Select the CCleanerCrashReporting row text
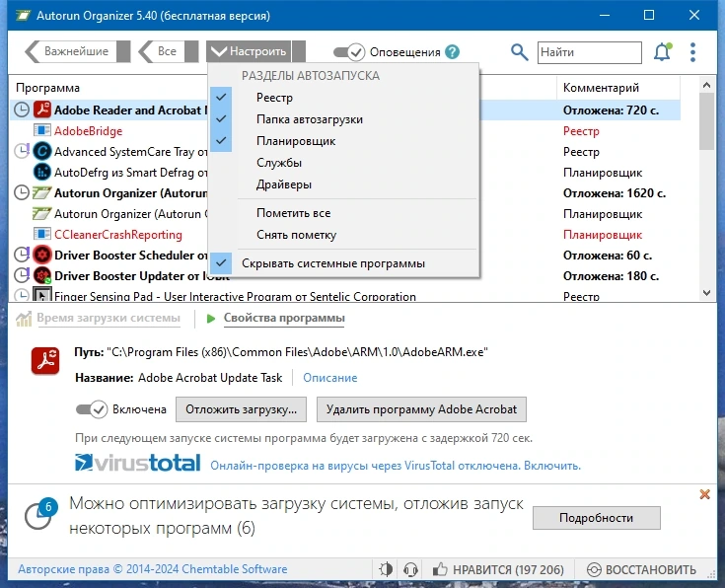 118,235
